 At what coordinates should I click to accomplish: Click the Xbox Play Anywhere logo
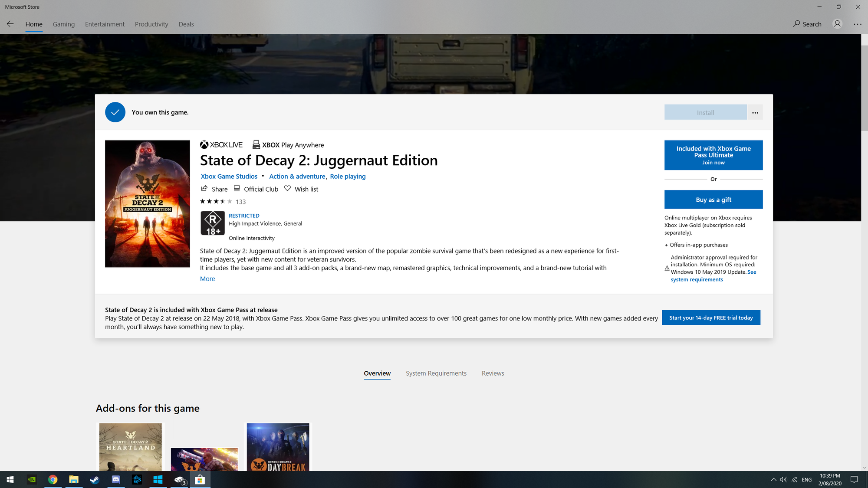coord(288,145)
